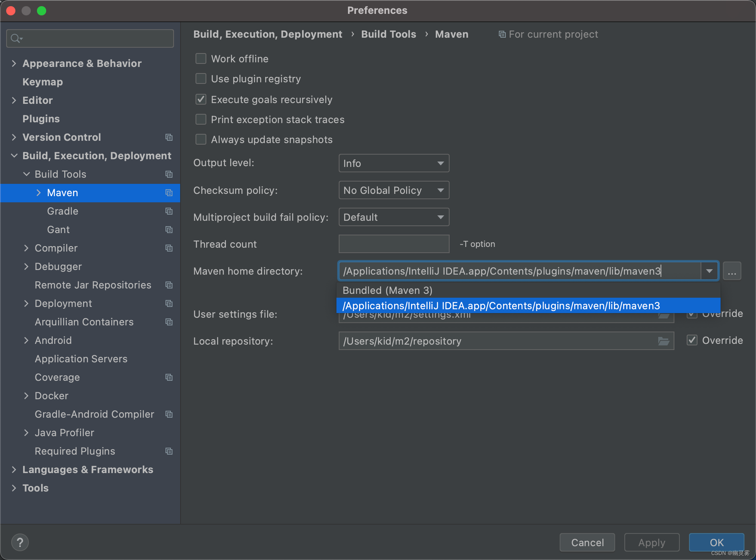The image size is (756, 560).
Task: Click the Maven home directory text field
Action: click(520, 271)
